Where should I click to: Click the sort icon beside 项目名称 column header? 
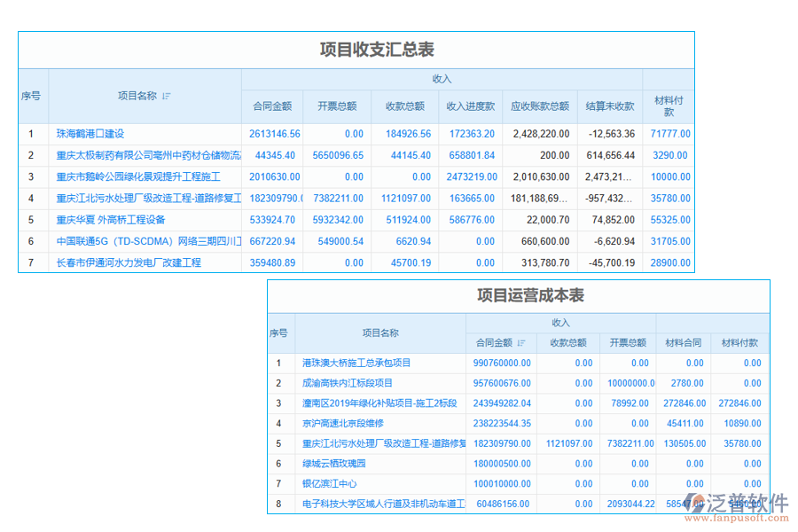click(x=165, y=95)
